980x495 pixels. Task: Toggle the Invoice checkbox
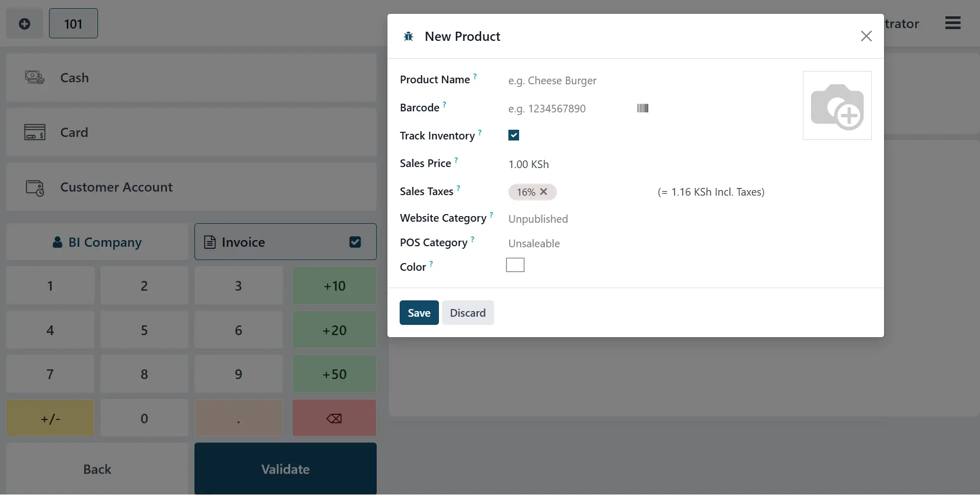[355, 242]
